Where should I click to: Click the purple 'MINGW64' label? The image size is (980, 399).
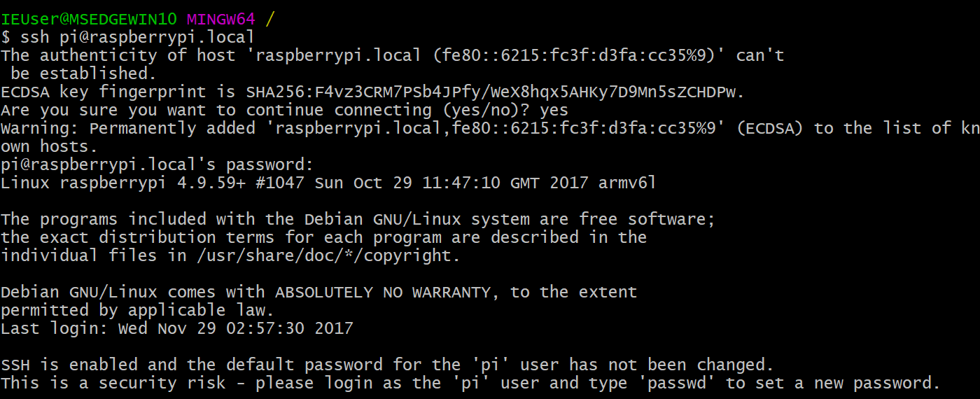pos(220,19)
